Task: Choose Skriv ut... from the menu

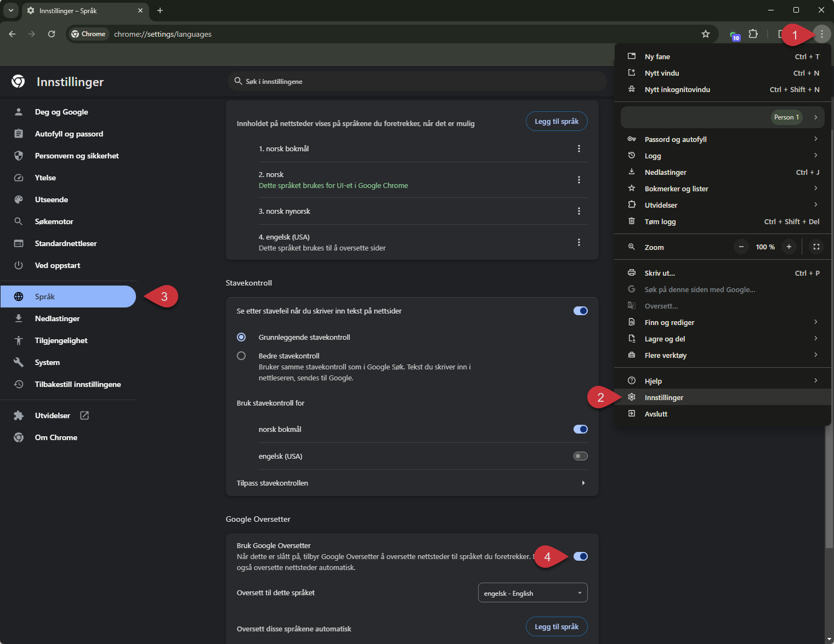Action: (x=723, y=273)
